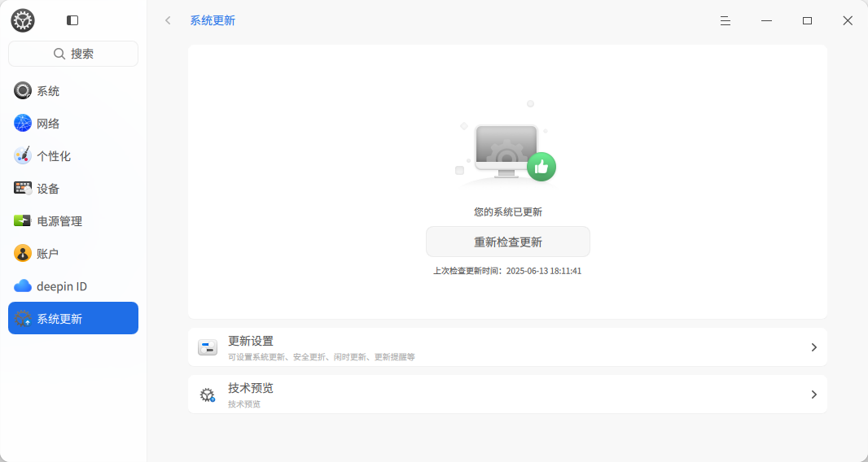Click the 系统 icon in sidebar

pos(23,91)
